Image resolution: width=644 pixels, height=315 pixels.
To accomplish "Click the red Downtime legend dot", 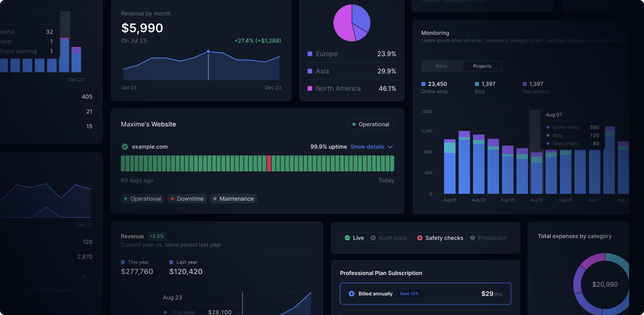I will click(172, 199).
